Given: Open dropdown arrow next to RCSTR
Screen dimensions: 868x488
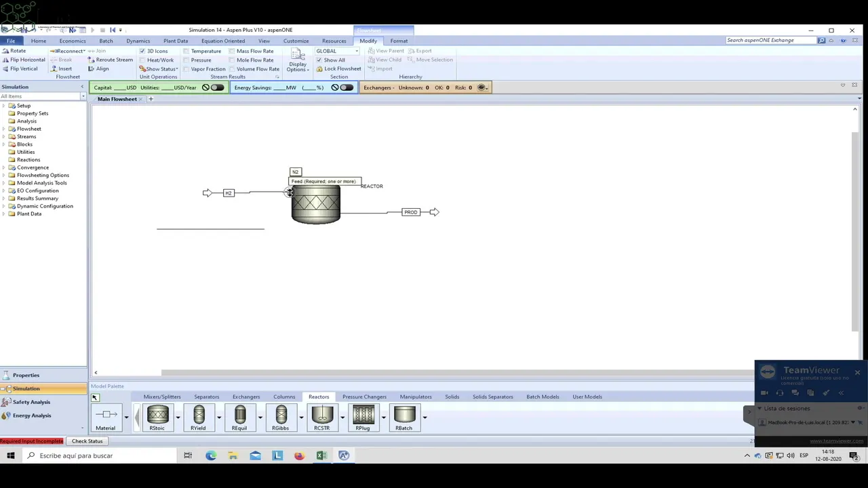Looking at the screenshot, I should (342, 418).
